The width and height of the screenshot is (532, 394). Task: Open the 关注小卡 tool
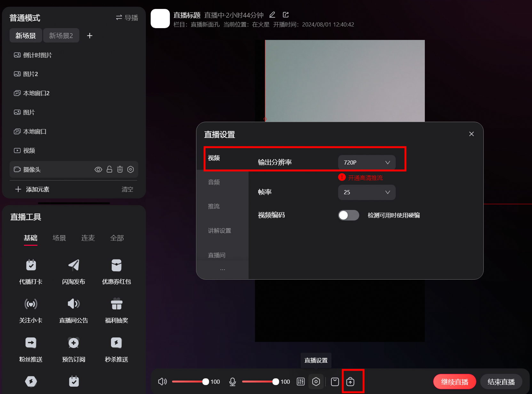tap(31, 310)
